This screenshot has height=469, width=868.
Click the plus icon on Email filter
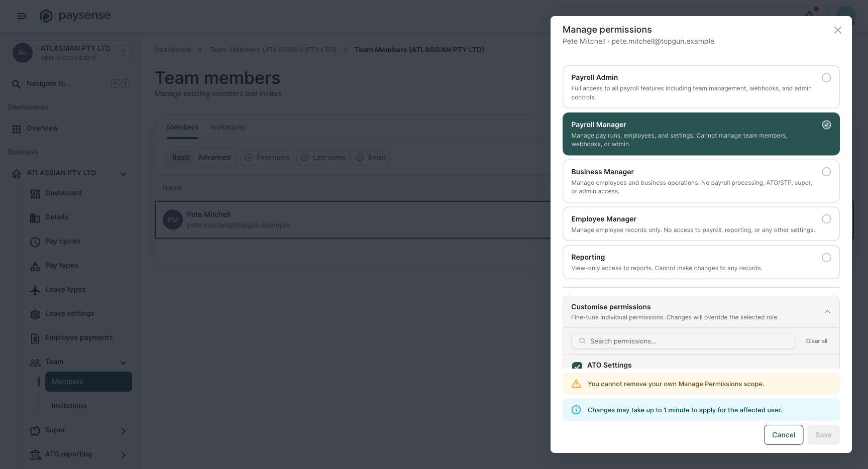[360, 157]
